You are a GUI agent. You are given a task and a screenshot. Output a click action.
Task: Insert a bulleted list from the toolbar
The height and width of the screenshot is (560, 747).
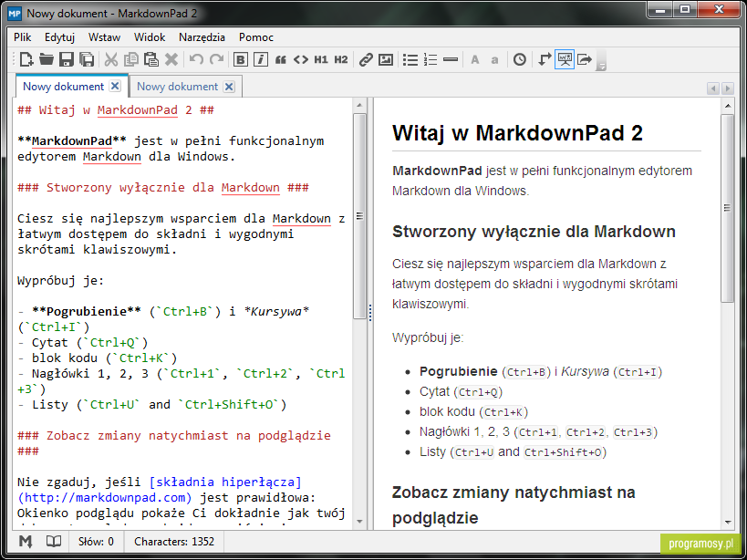coord(410,59)
